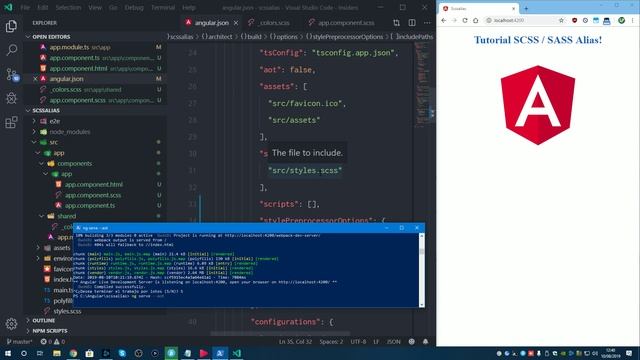640x360 pixels.
Task: Open the Search view in activity bar
Action: pos(11,50)
